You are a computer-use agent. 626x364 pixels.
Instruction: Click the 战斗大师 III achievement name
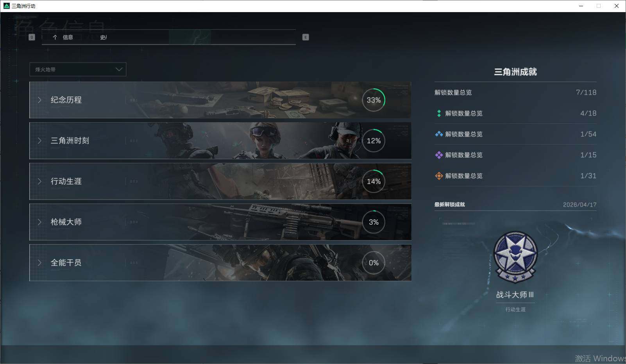[x=515, y=295]
